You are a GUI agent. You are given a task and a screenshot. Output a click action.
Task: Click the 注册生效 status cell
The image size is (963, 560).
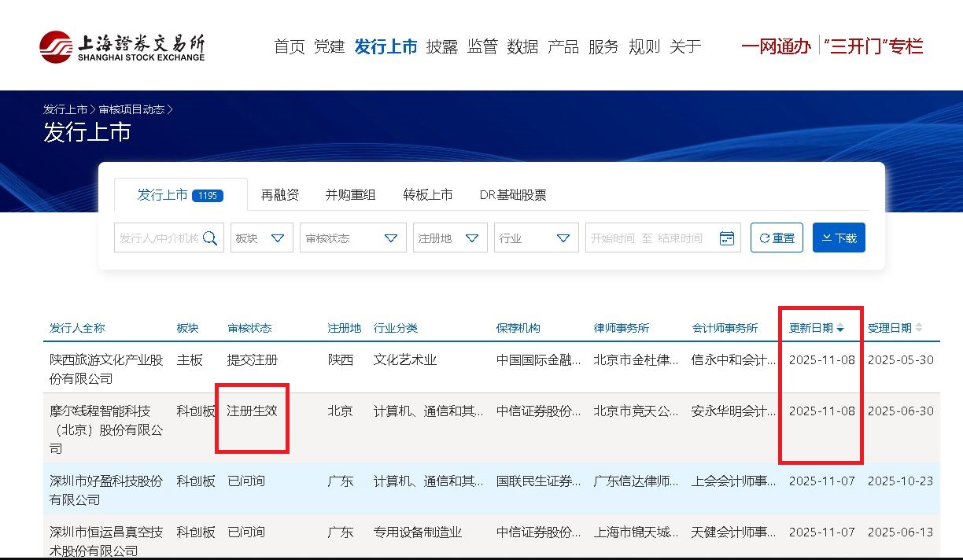[253, 411]
